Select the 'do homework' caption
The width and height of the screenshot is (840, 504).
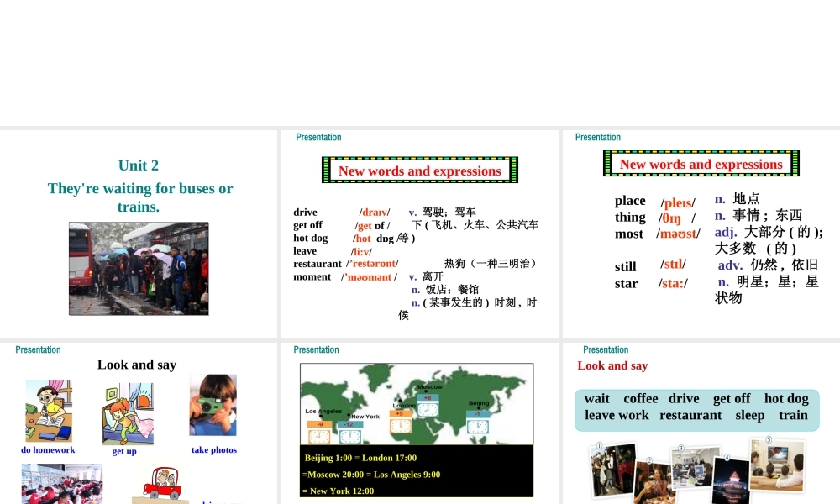pyautogui.click(x=48, y=450)
